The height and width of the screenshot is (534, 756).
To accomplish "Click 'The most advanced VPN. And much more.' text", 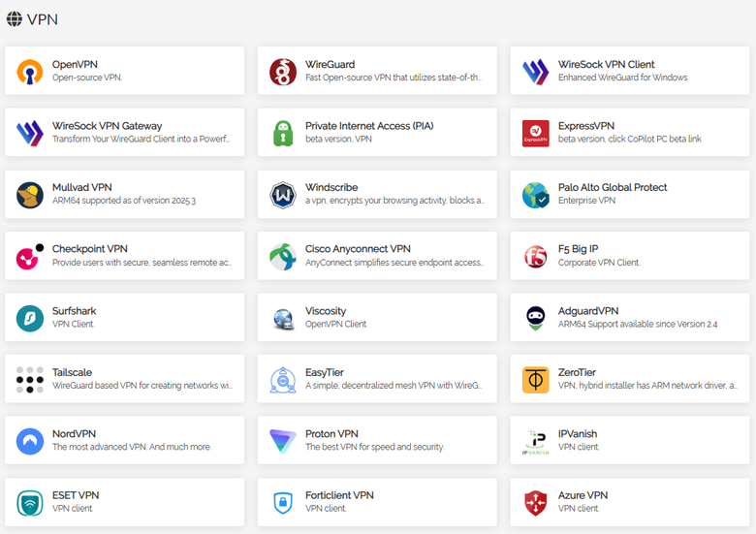I will click(x=132, y=447).
